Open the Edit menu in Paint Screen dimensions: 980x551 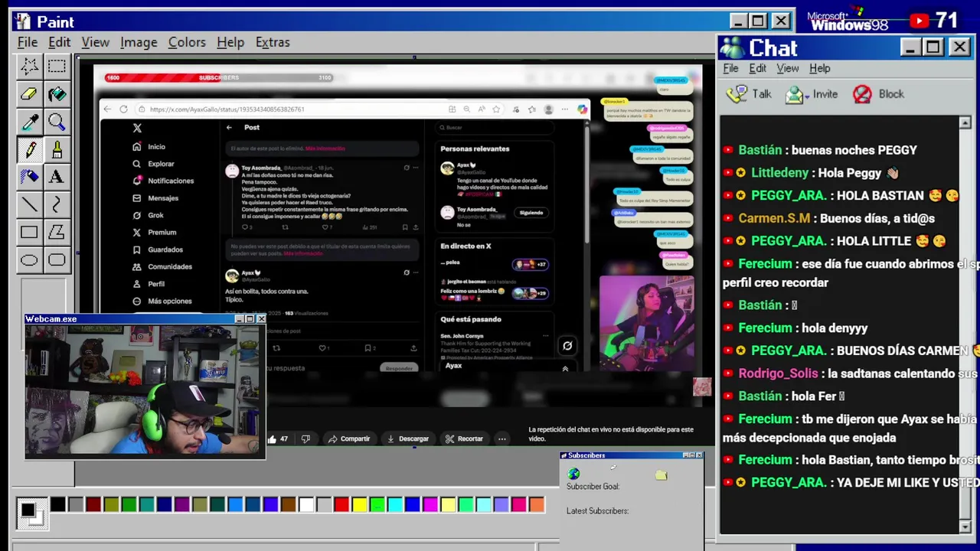[59, 42]
